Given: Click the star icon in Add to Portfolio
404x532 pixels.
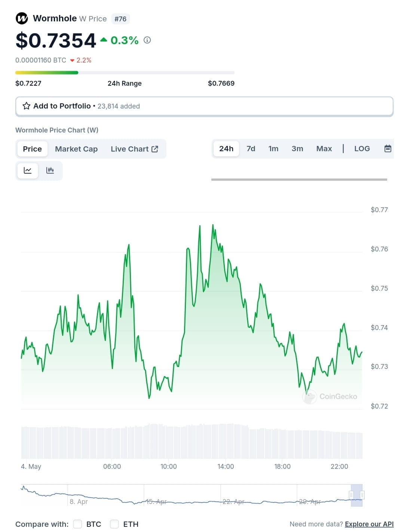Looking at the screenshot, I should coord(26,106).
